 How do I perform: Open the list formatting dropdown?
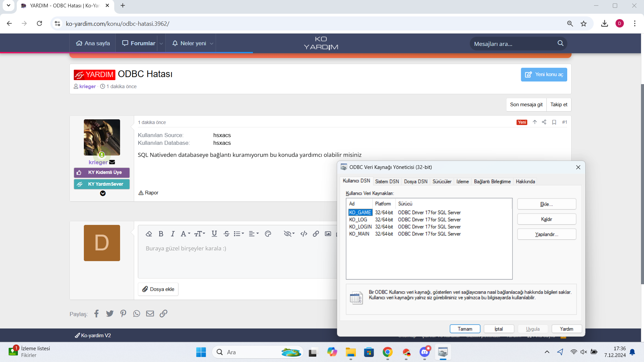click(239, 234)
